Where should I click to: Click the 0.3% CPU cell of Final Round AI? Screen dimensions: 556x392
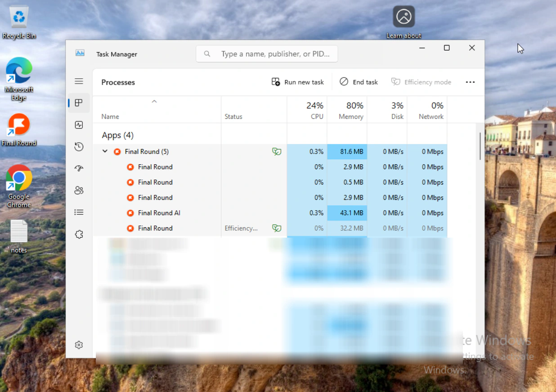[x=307, y=213]
